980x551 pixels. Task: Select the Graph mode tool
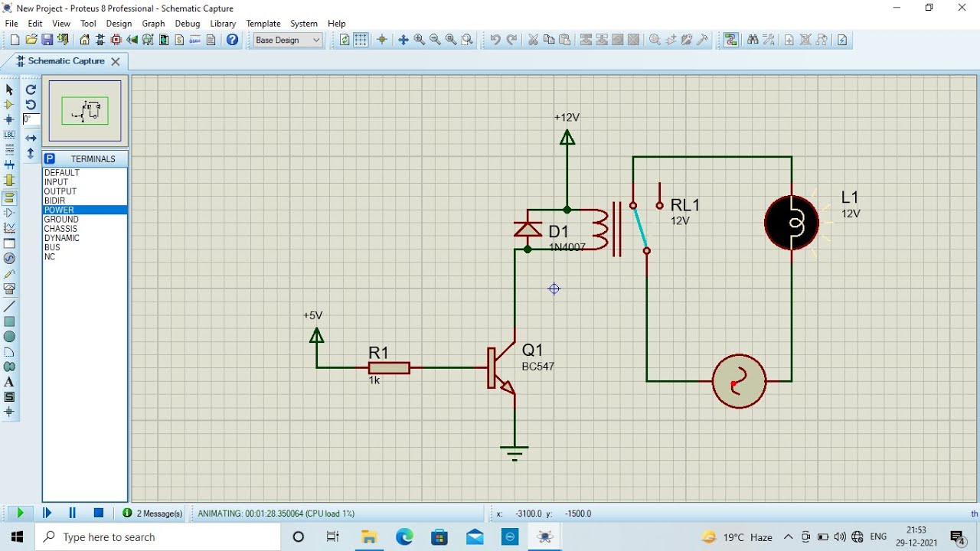[9, 228]
